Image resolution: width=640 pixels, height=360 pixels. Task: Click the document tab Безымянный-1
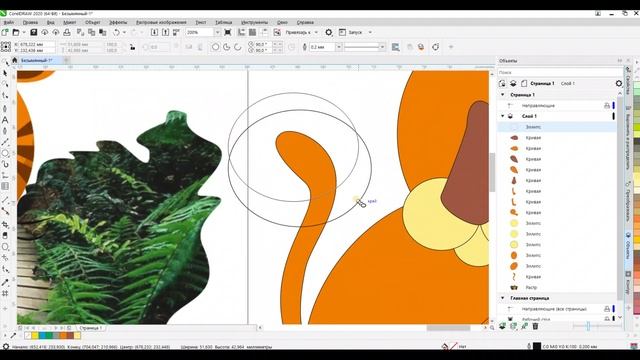pyautogui.click(x=37, y=60)
